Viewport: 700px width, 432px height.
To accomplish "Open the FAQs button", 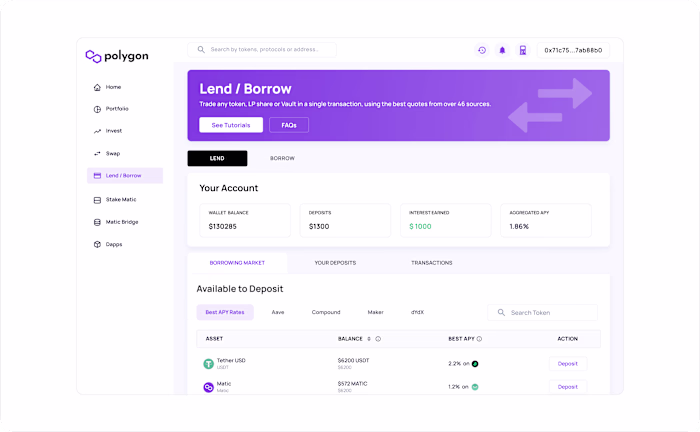I will 289,125.
